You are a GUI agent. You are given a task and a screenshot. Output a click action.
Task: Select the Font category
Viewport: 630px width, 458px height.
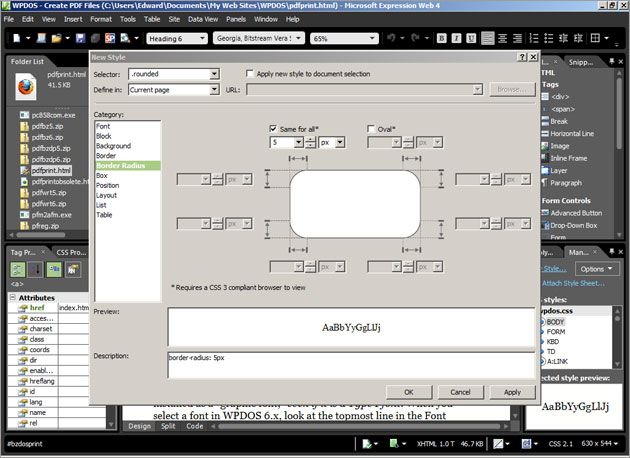tap(103, 126)
